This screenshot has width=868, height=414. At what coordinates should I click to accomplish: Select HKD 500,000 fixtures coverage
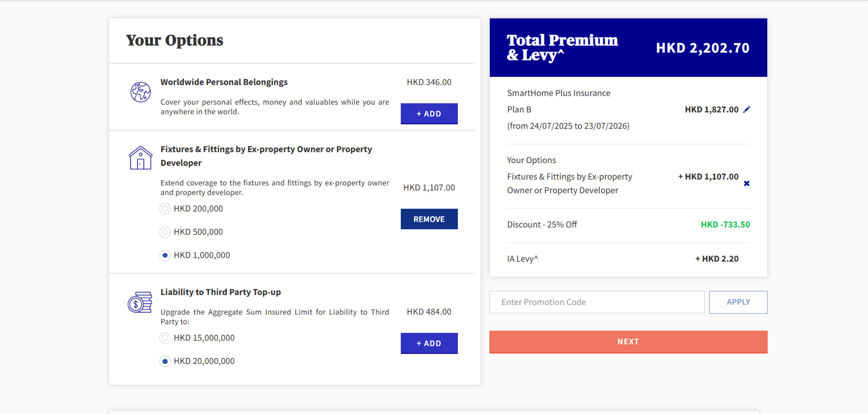click(165, 232)
